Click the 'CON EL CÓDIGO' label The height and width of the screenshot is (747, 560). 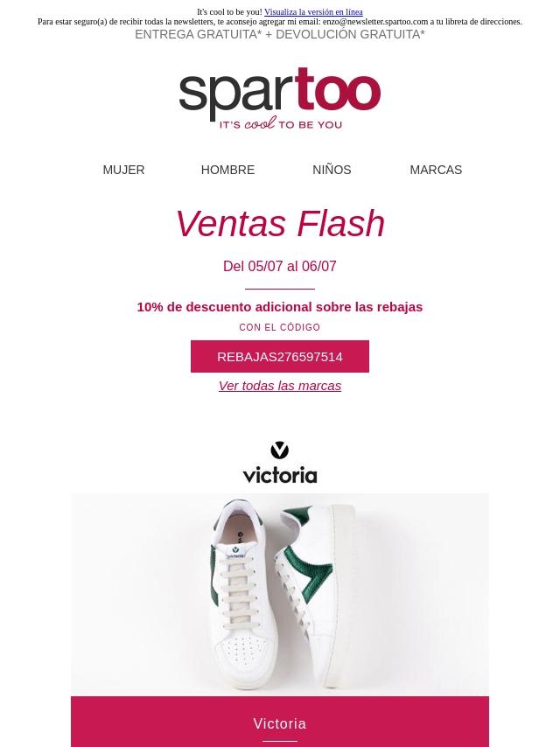tap(280, 327)
